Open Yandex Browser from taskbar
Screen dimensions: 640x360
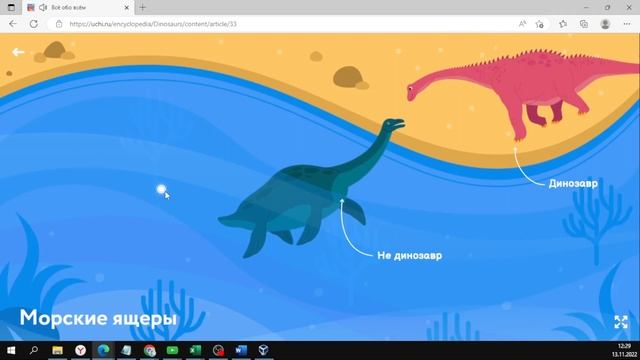click(80, 350)
